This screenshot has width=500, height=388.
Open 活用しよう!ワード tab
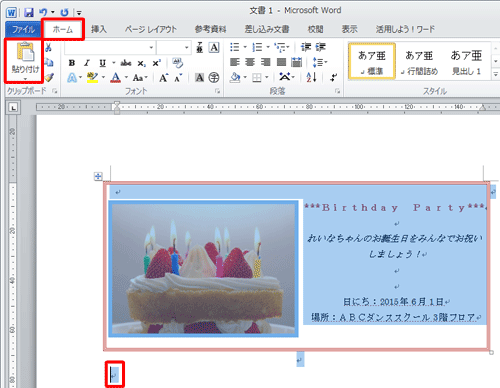coord(405,29)
